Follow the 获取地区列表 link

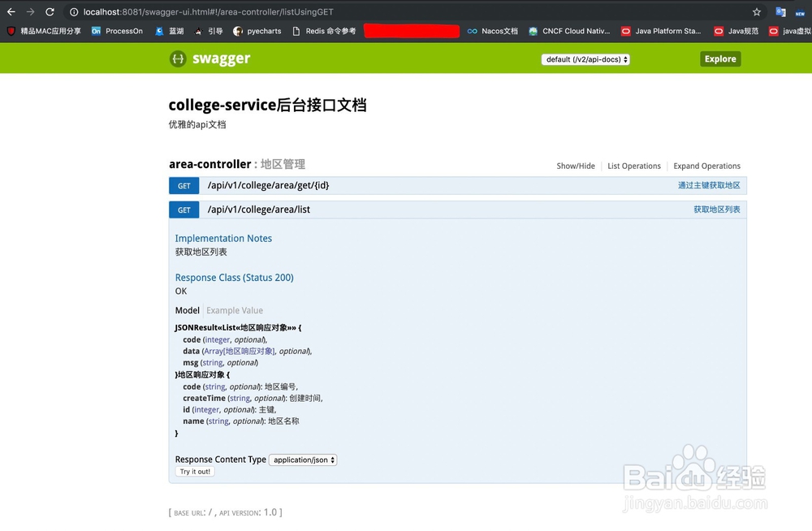(716, 209)
